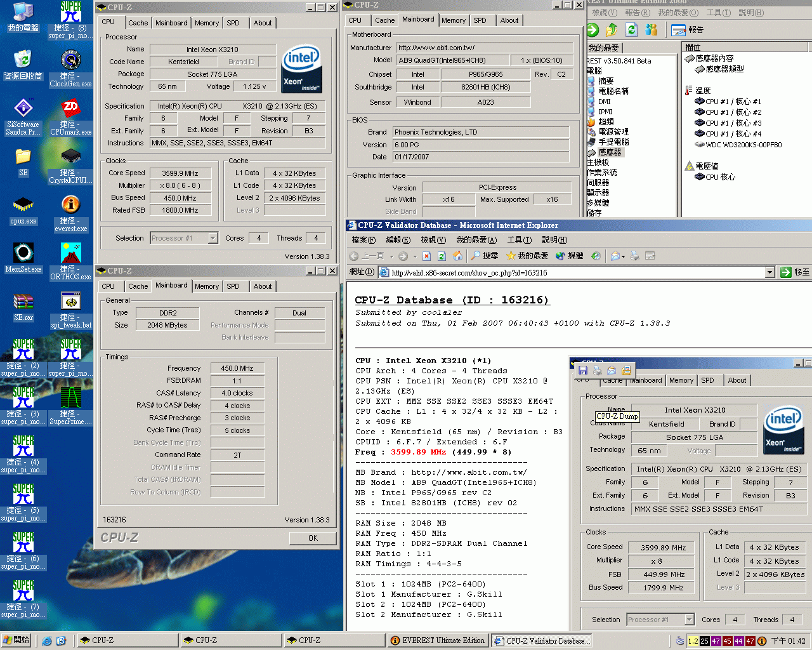This screenshot has width=812, height=650.
Task: Click the system tray clock
Action: click(789, 641)
